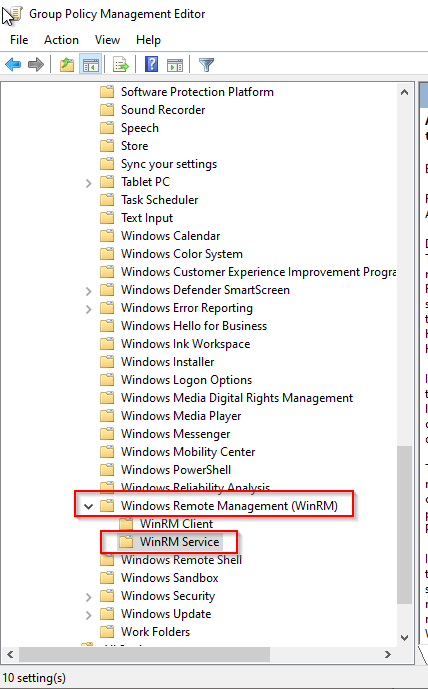Viewport: 428px width, 689px height.
Task: Expand Windows Error Reporting node
Action: [x=89, y=309]
